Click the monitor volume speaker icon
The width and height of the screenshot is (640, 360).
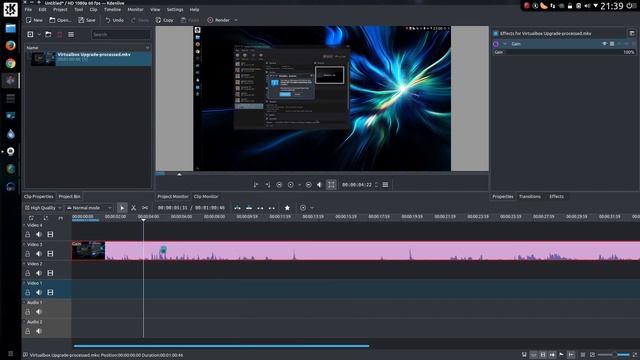(x=320, y=185)
